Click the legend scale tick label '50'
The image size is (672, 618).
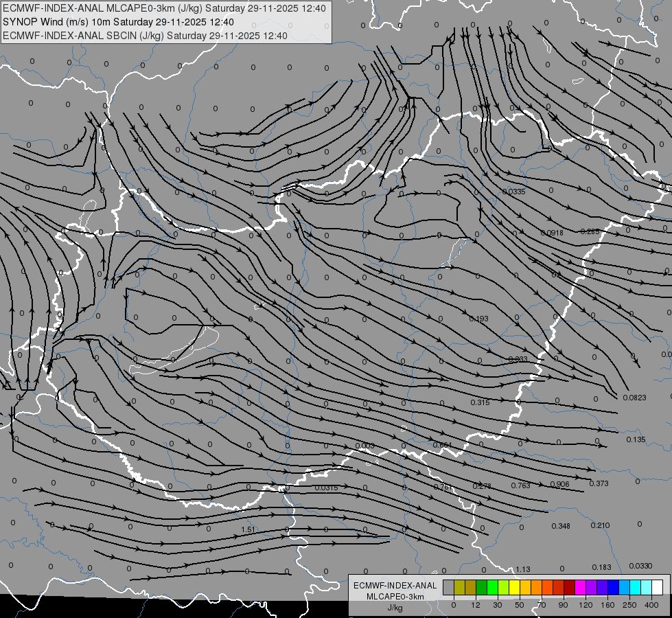click(x=520, y=605)
